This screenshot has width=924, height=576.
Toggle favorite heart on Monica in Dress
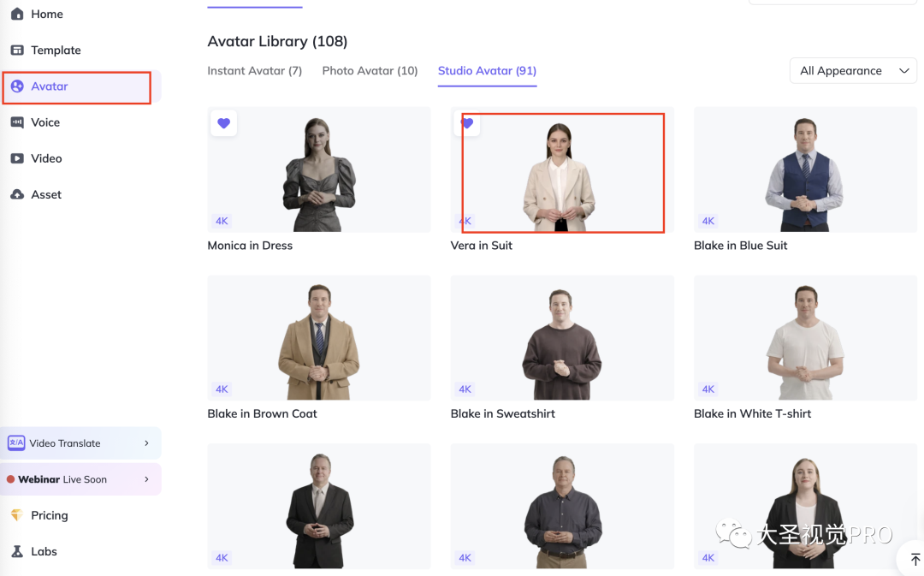(x=223, y=123)
